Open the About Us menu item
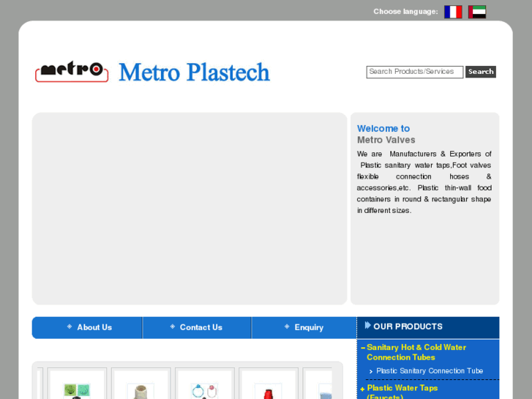 tap(94, 327)
